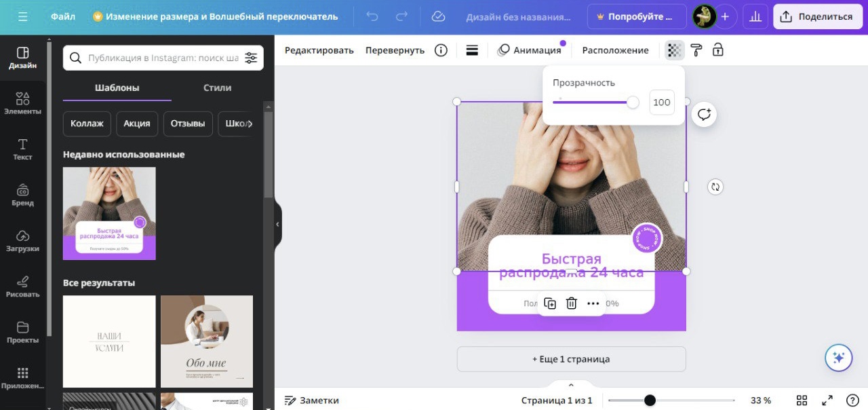Click the rotate handle icon
This screenshot has width=868, height=410.
[x=715, y=186]
